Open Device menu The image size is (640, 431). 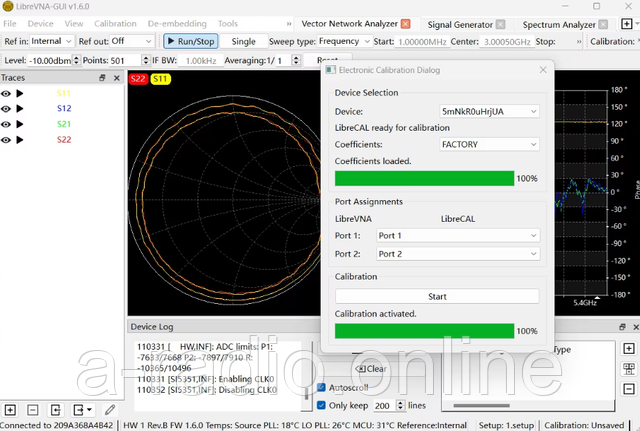tap(40, 24)
